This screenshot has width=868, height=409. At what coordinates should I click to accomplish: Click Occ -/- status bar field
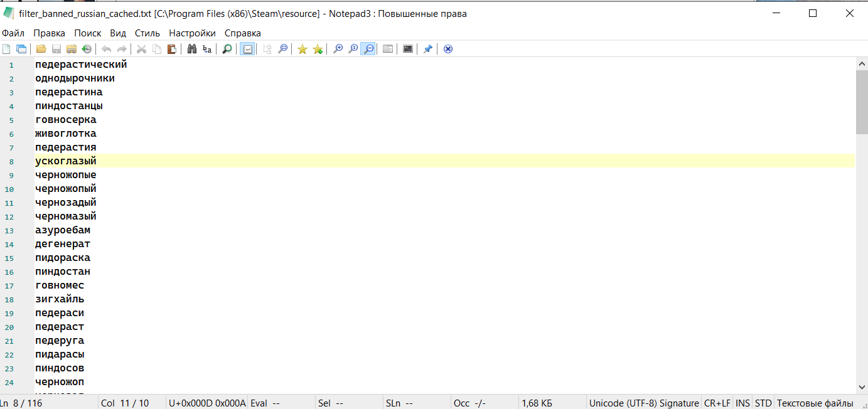coord(469,403)
